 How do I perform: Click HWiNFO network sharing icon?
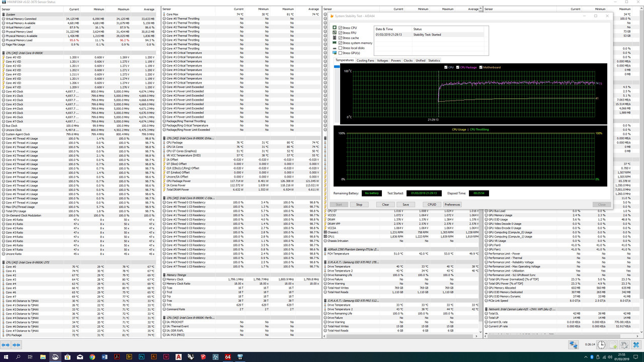(574, 345)
